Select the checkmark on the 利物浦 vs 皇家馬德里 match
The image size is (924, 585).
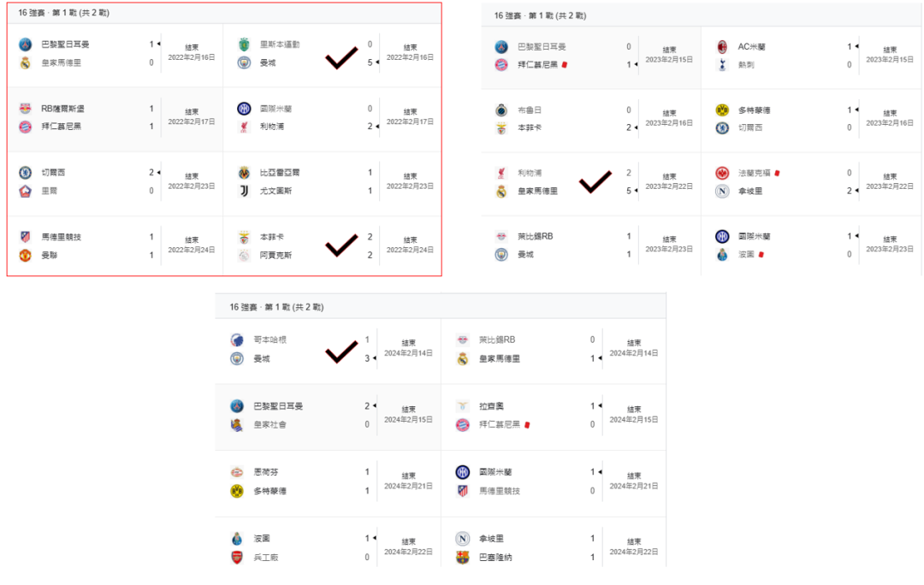click(x=595, y=181)
